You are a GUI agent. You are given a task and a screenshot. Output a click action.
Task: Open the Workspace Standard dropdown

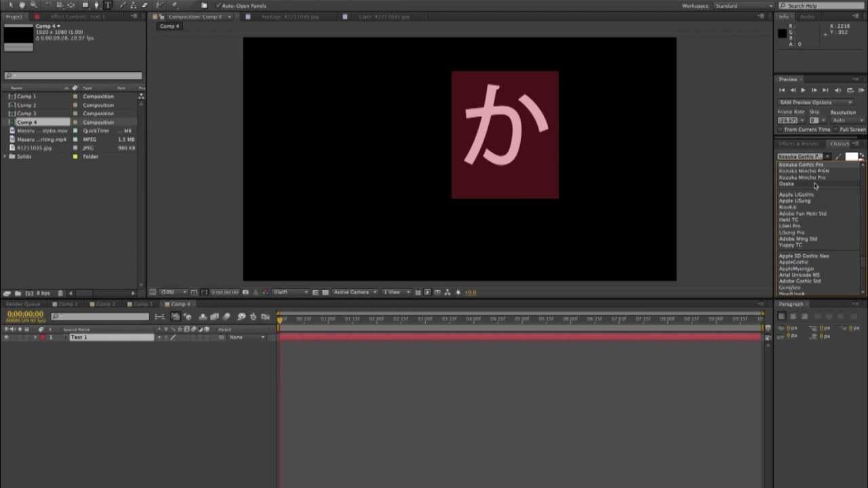tap(743, 6)
